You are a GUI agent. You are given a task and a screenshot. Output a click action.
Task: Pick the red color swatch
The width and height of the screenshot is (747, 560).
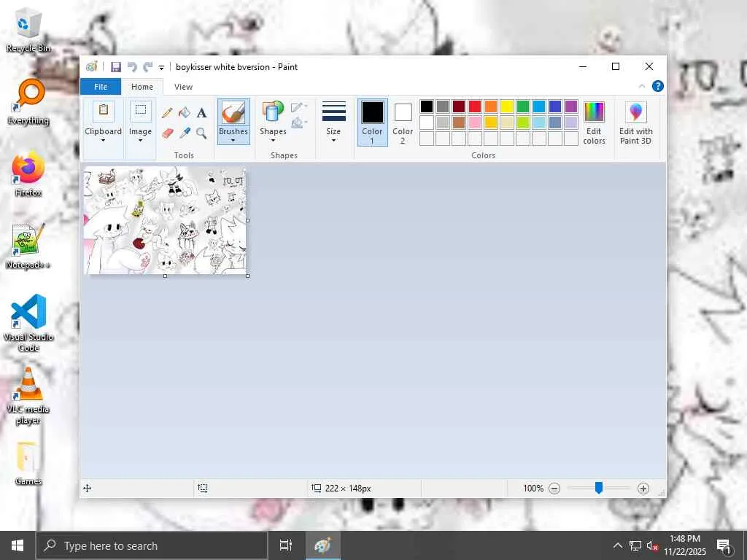tap(475, 106)
